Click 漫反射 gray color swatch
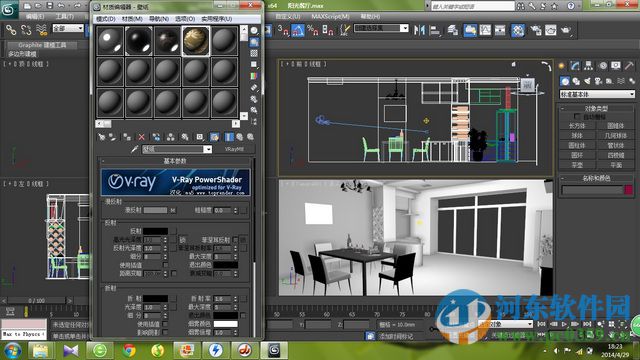The width and height of the screenshot is (640, 360). pyautogui.click(x=156, y=210)
